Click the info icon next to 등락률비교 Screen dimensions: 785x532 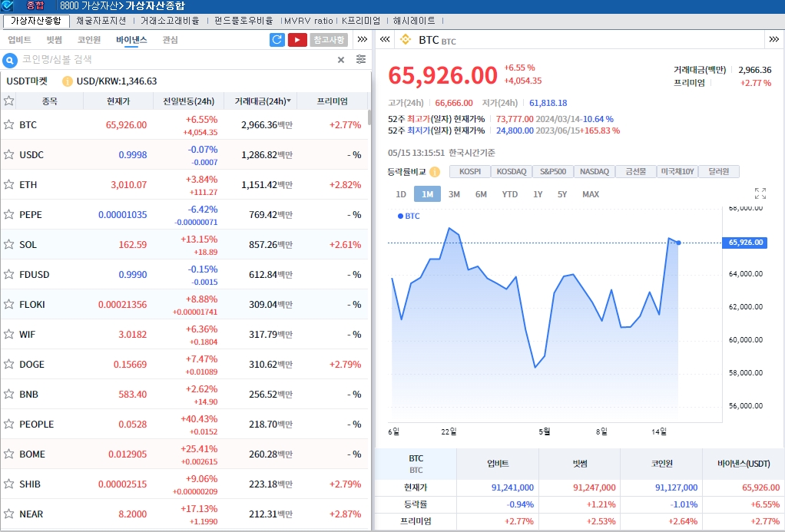click(x=435, y=172)
